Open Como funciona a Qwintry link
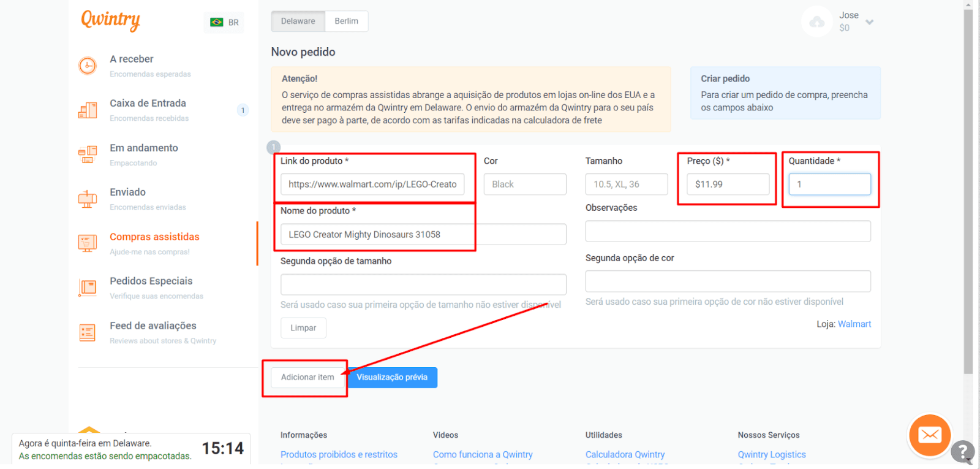 coord(483,454)
